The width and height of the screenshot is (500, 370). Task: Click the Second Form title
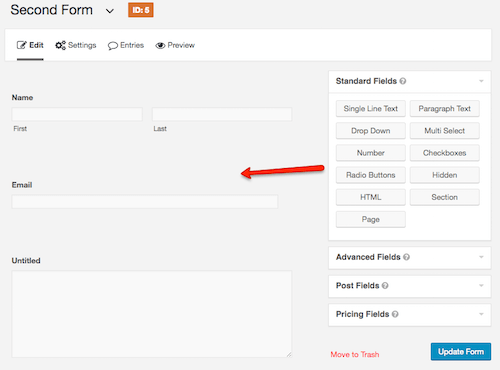coord(51,10)
